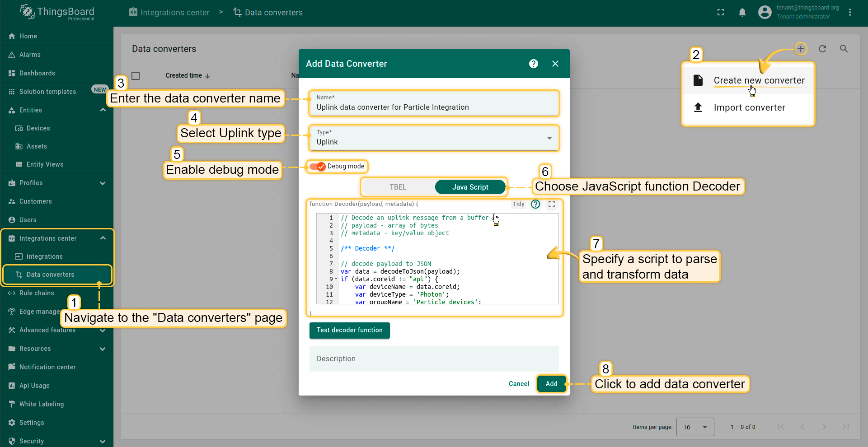Toggle the Debug mode switch

tap(318, 167)
